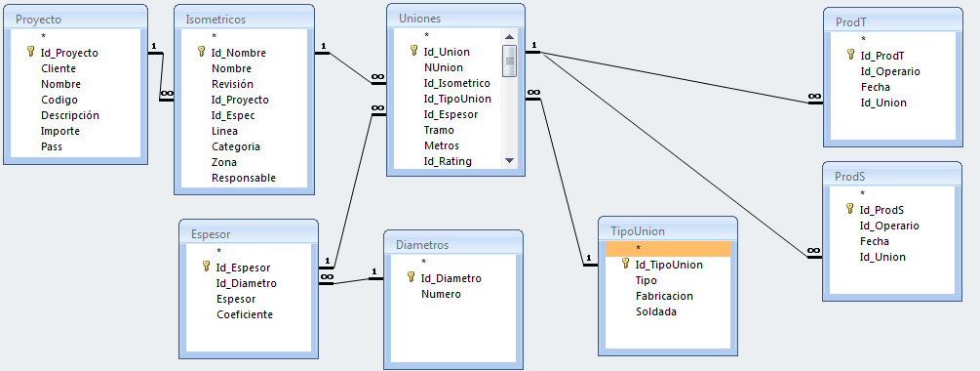Image resolution: width=980 pixels, height=371 pixels.
Task: Select the Isometricos table title bar
Action: click(244, 20)
